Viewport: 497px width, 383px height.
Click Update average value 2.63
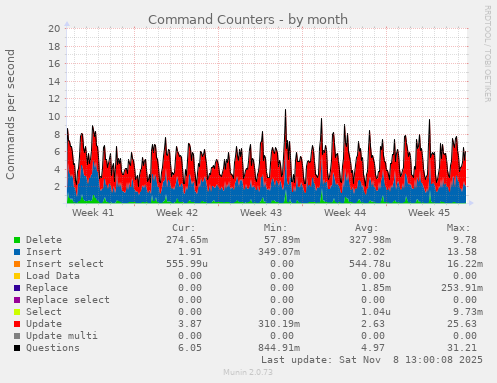373,324
